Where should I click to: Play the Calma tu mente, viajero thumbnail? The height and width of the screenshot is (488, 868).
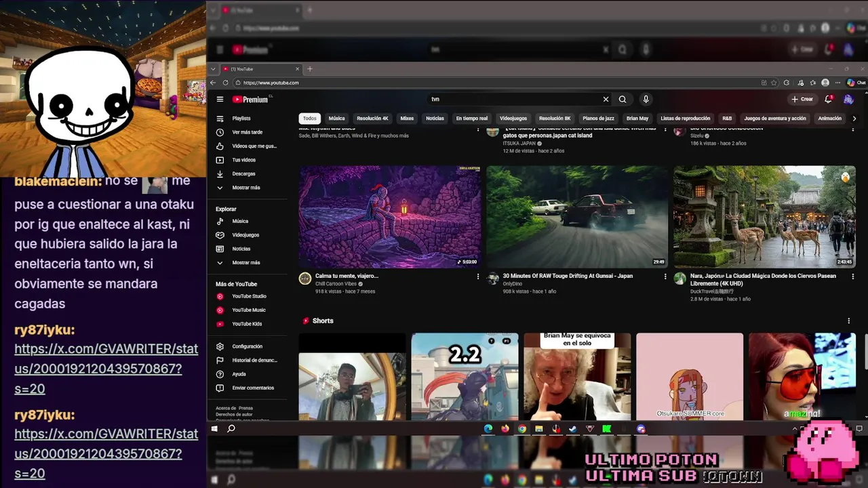click(x=390, y=217)
